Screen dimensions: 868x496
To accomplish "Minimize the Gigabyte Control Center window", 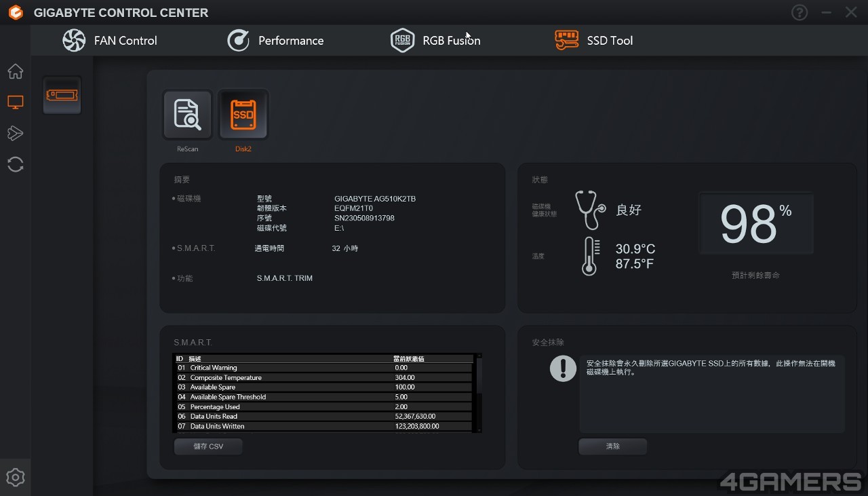I will [826, 12].
